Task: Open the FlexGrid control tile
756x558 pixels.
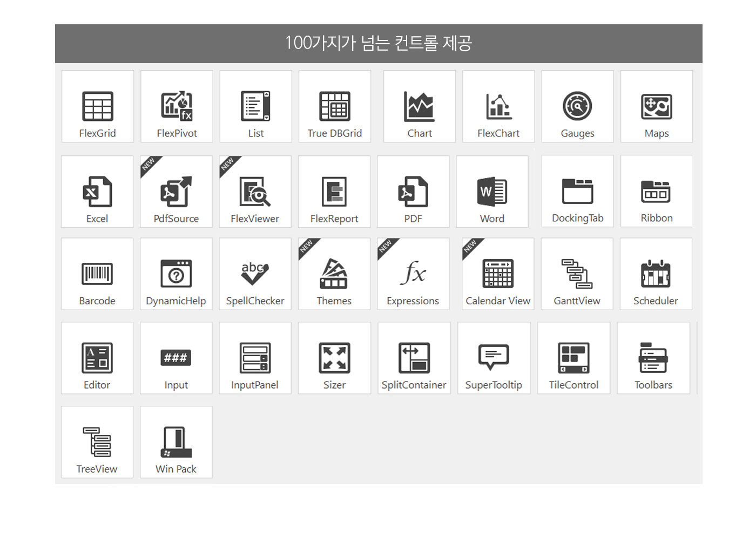Action: pos(98,106)
